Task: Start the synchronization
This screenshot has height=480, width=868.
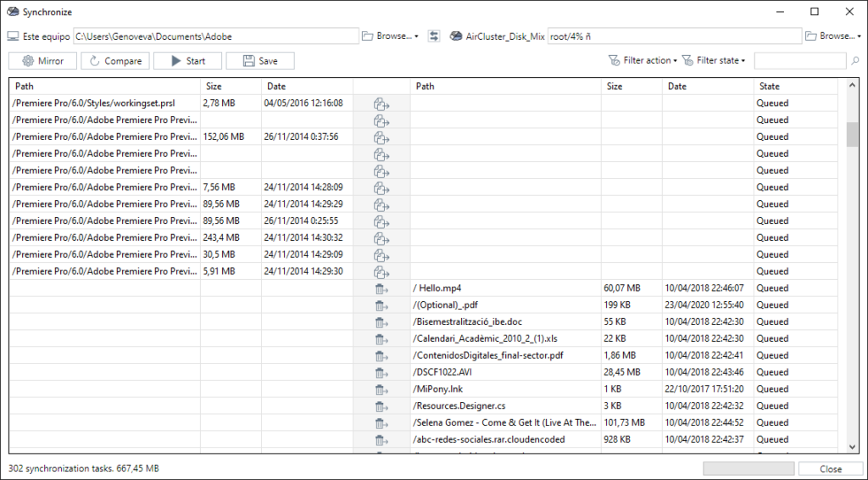Action: (187, 61)
